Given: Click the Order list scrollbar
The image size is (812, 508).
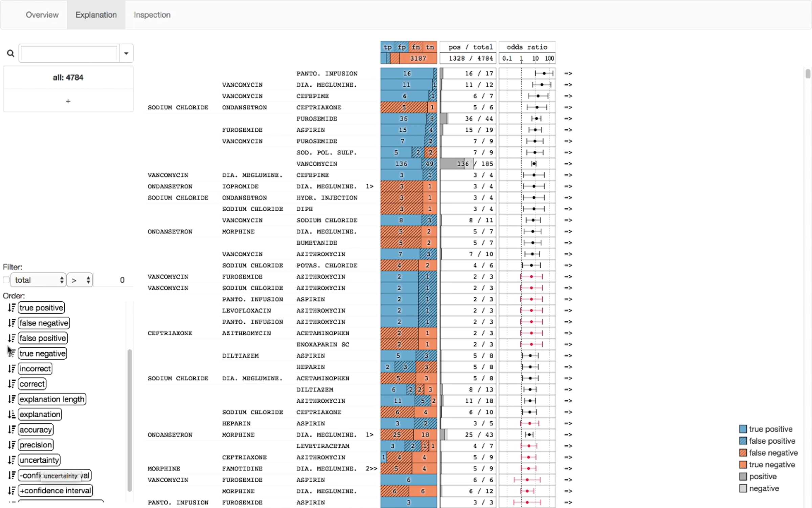Looking at the screenshot, I should point(129,420).
